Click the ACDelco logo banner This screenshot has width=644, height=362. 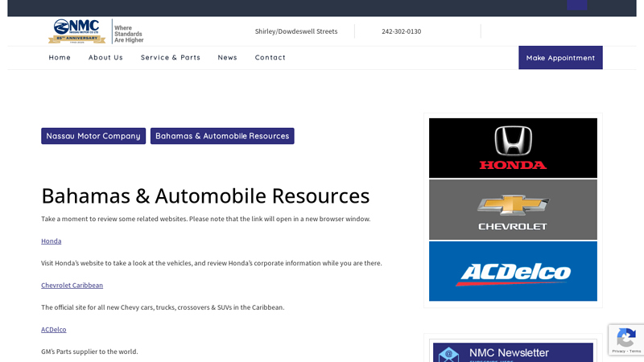click(x=513, y=271)
